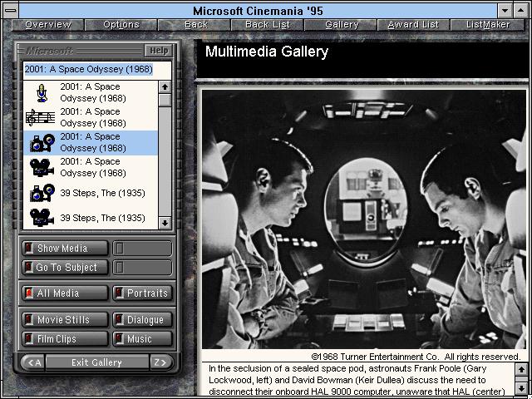Select the All Media filter
Viewport: 532px width, 399px height.
pos(65,293)
